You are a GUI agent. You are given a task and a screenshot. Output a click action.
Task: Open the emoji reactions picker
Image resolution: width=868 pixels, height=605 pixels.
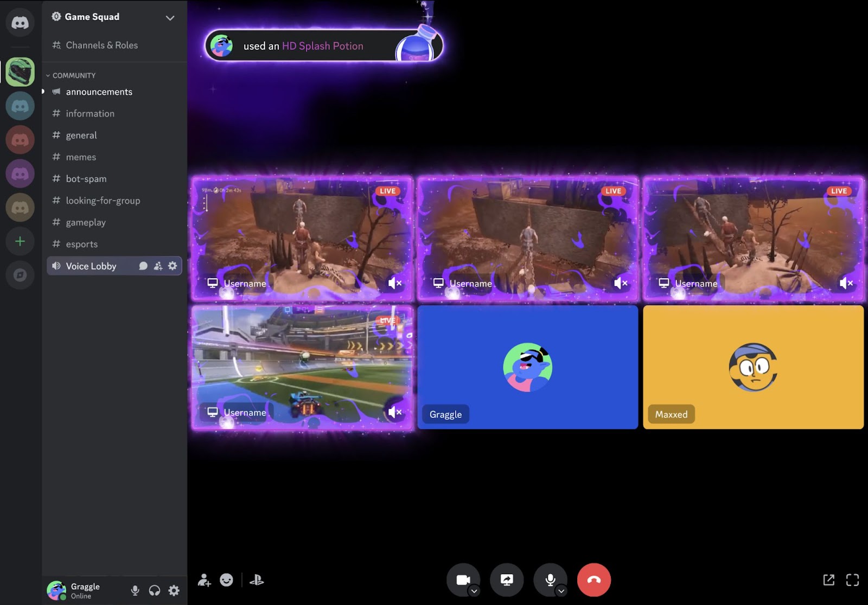coord(226,580)
